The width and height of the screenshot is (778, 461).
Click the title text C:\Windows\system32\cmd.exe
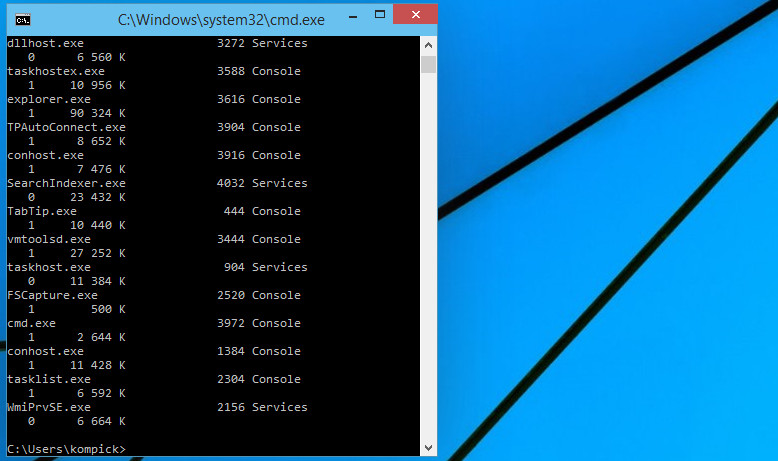tap(221, 20)
